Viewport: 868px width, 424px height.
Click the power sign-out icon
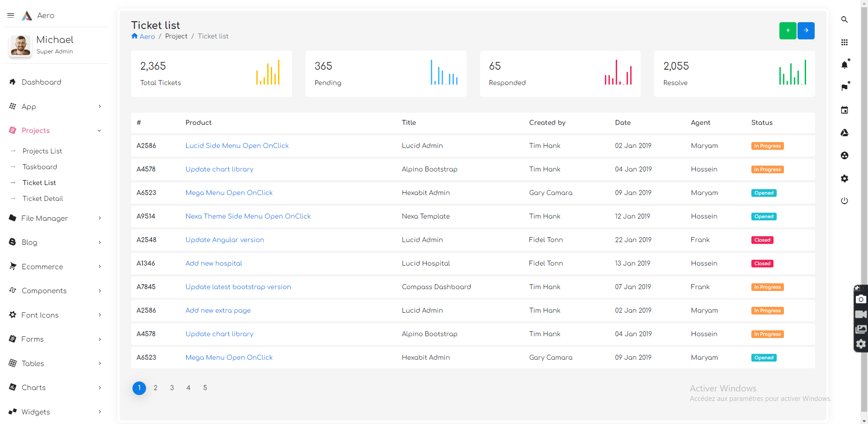pyautogui.click(x=844, y=200)
